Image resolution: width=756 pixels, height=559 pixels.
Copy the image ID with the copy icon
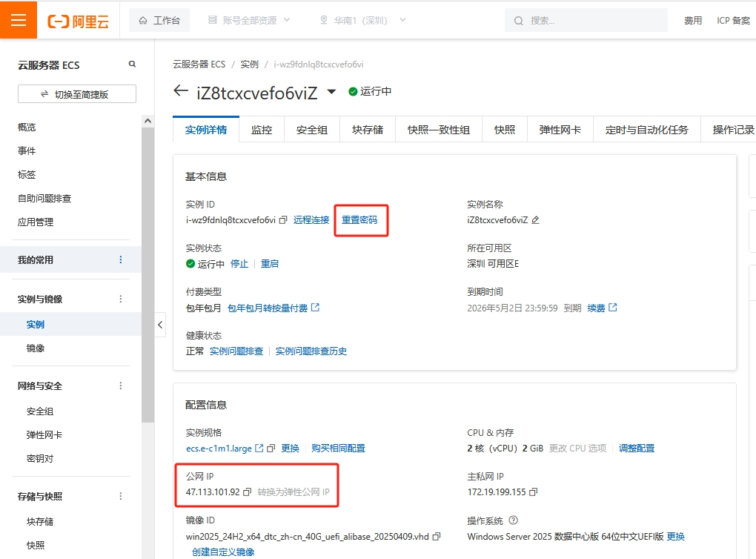437,536
